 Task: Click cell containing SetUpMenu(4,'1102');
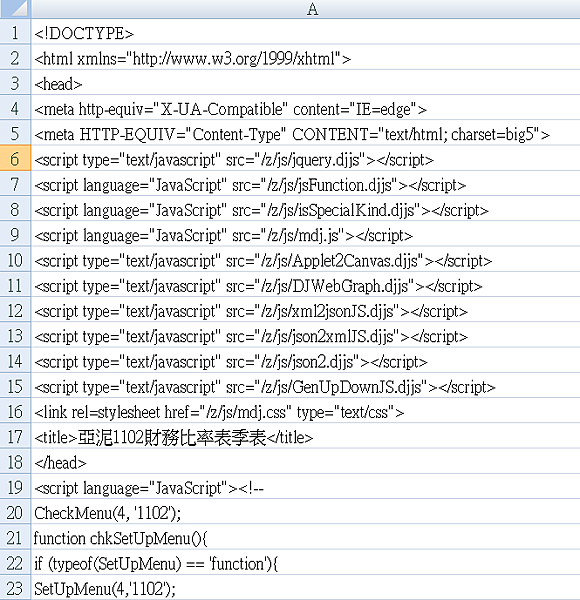click(x=305, y=587)
